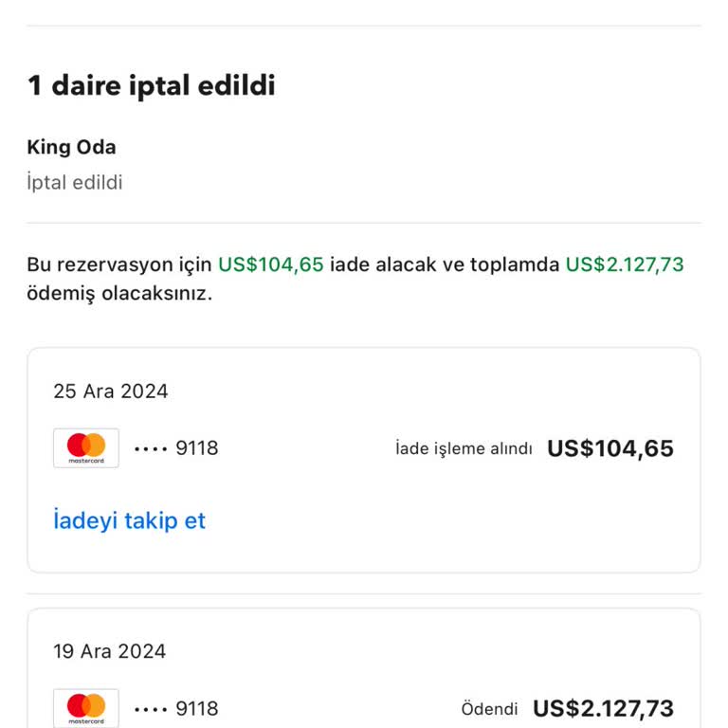Click the four masked dots before refund card 9118
This screenshot has height=728, width=728.
coord(151,448)
